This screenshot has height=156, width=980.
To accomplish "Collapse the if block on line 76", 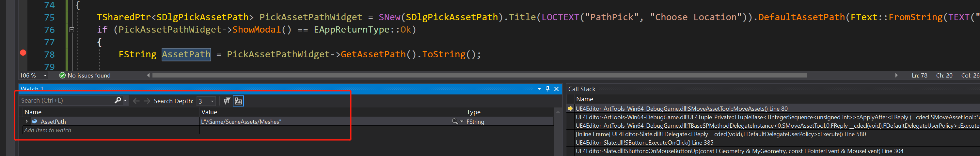I will coord(71,30).
